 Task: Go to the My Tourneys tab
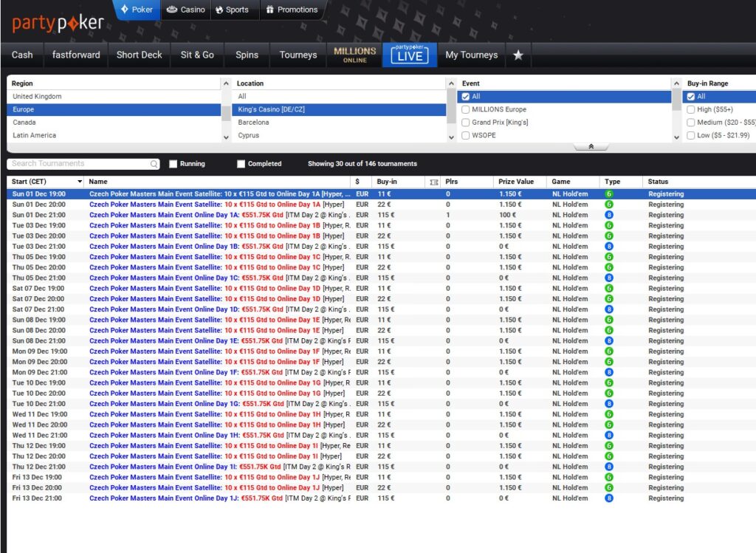click(x=471, y=55)
